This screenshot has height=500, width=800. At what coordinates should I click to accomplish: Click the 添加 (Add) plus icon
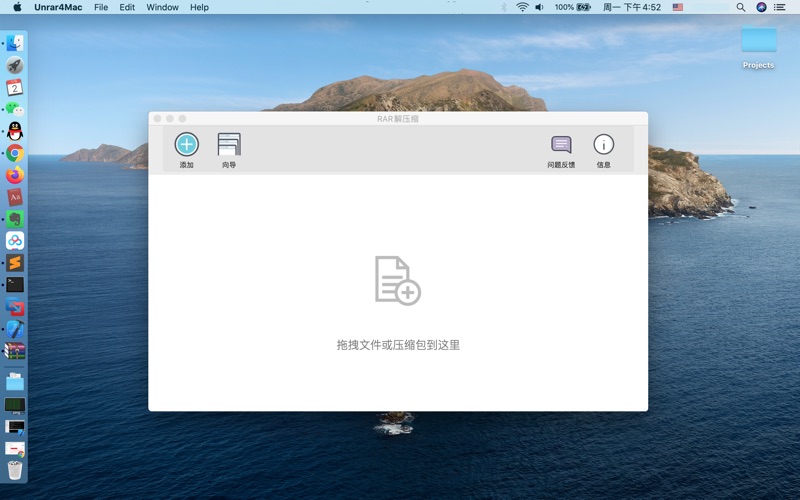pos(187,145)
